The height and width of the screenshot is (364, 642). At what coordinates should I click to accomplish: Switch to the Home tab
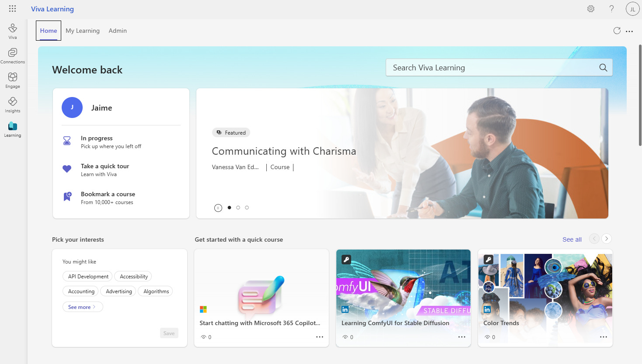coord(49,31)
